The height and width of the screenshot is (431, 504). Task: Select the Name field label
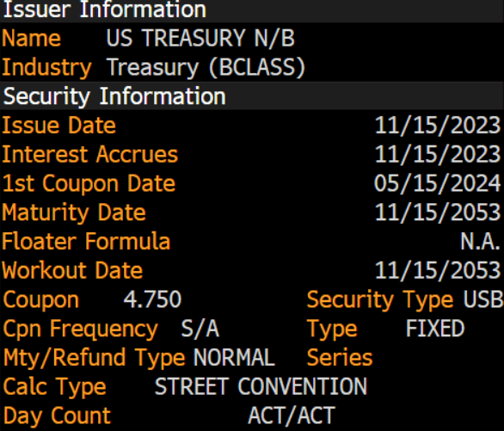point(32,38)
